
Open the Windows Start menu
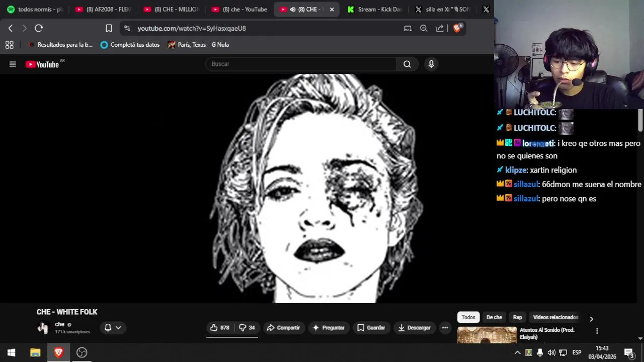click(11, 352)
